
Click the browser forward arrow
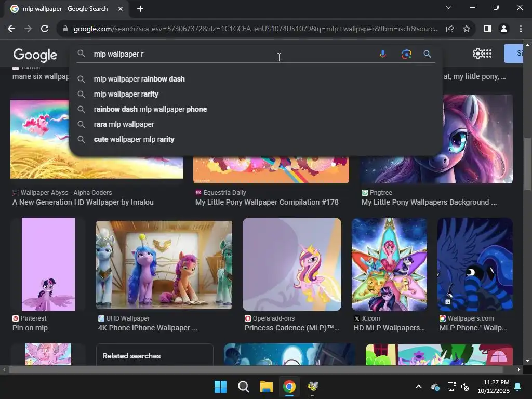pyautogui.click(x=28, y=29)
